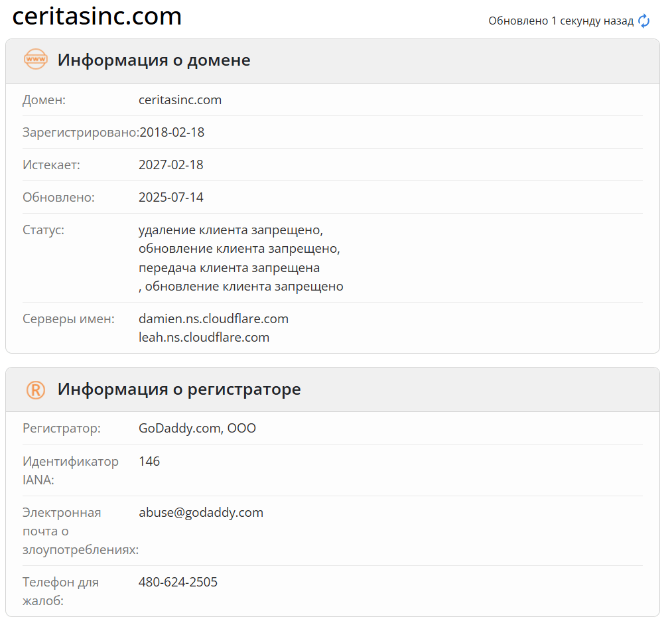
Task: Click the orange www globe icon
Action: point(36,59)
